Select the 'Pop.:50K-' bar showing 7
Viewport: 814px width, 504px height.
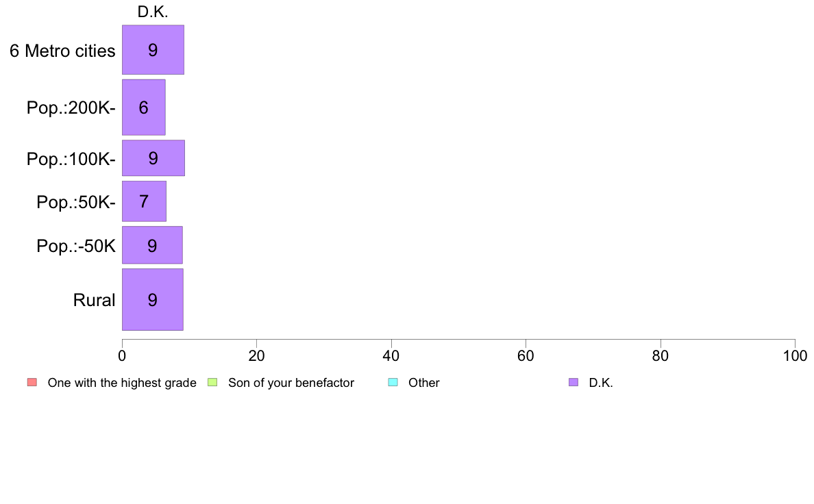(x=145, y=201)
